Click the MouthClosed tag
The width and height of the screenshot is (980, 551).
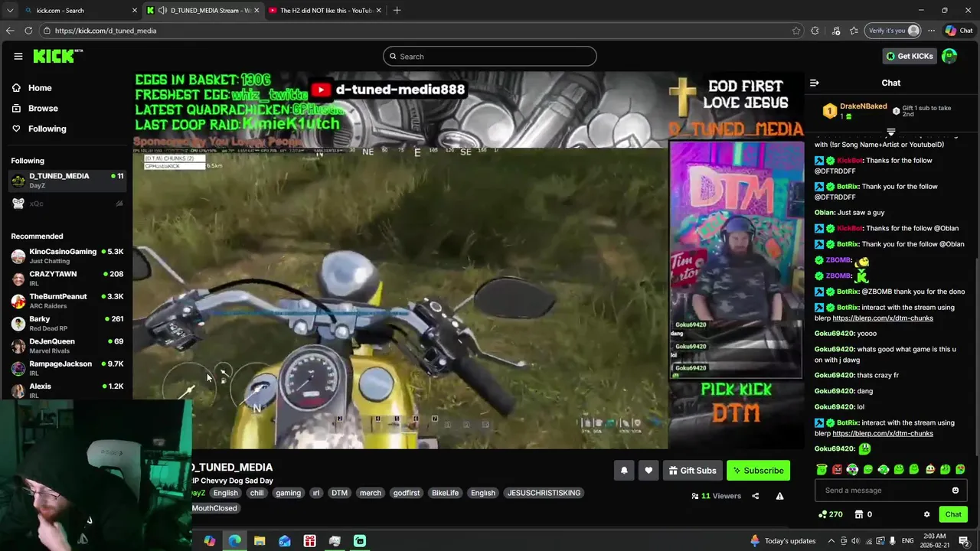tap(214, 508)
